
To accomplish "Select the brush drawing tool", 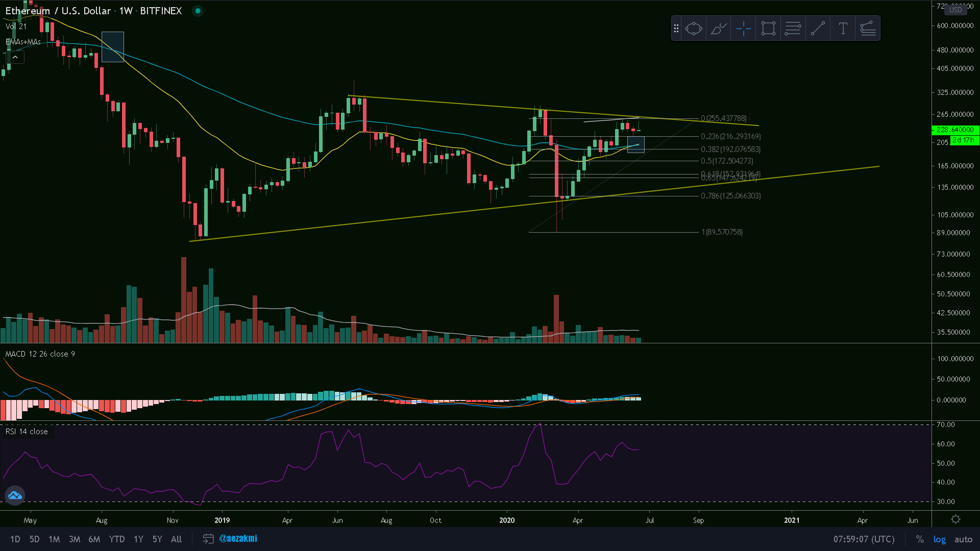I will 718,29.
